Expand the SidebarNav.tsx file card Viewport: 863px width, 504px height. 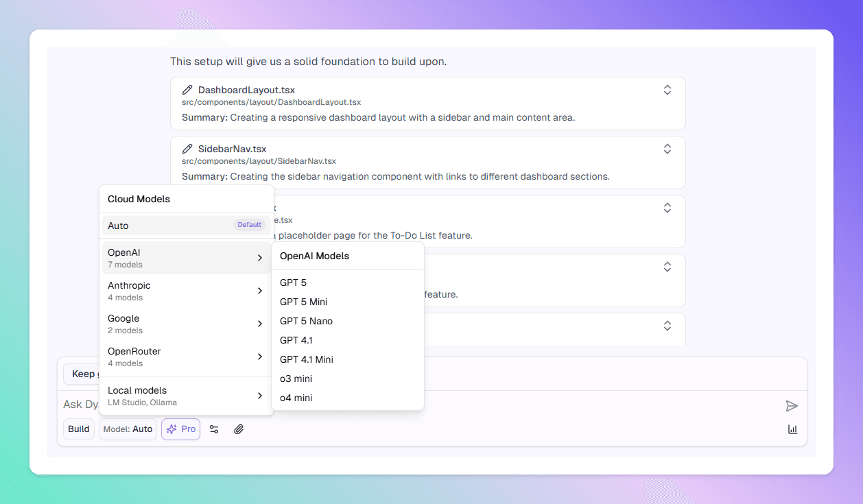(667, 149)
